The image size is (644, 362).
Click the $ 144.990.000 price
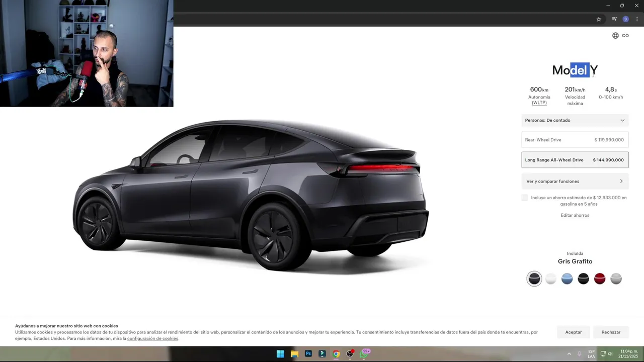608,160
